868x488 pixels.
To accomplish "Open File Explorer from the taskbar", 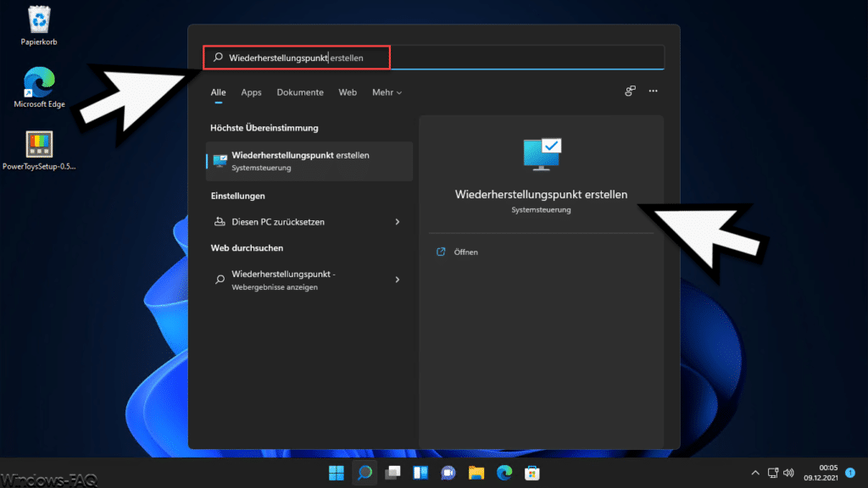I will pyautogui.click(x=476, y=473).
